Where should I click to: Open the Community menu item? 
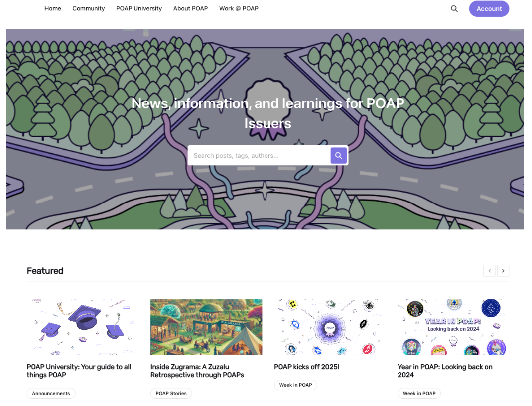point(89,8)
